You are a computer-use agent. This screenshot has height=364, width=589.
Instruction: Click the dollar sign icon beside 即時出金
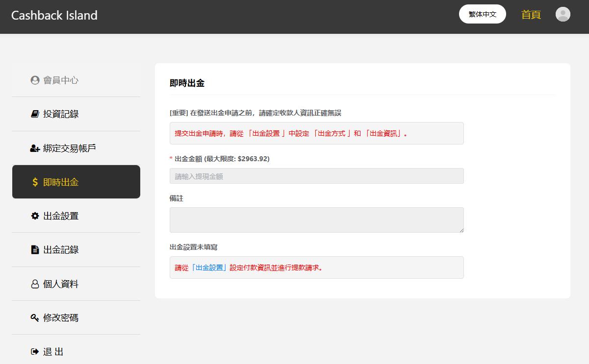pyautogui.click(x=35, y=182)
